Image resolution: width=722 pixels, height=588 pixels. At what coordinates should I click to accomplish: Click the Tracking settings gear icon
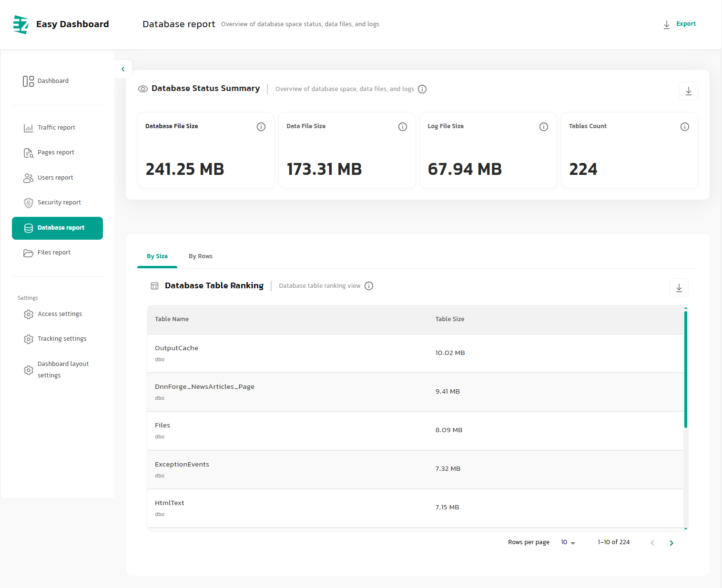(29, 339)
